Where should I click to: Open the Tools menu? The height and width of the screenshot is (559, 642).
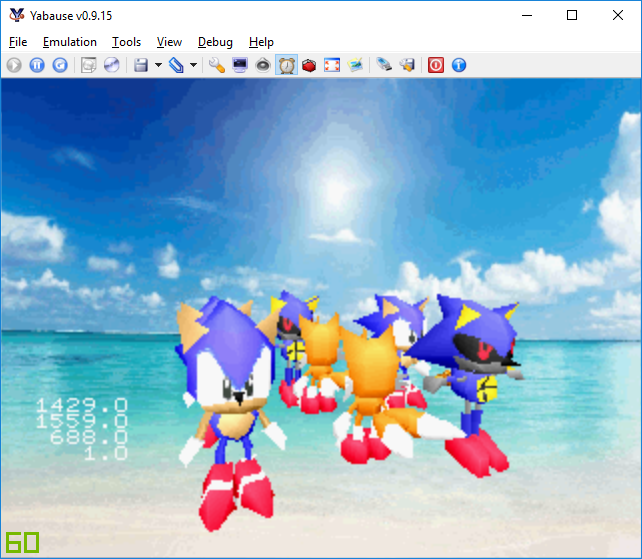tap(127, 42)
